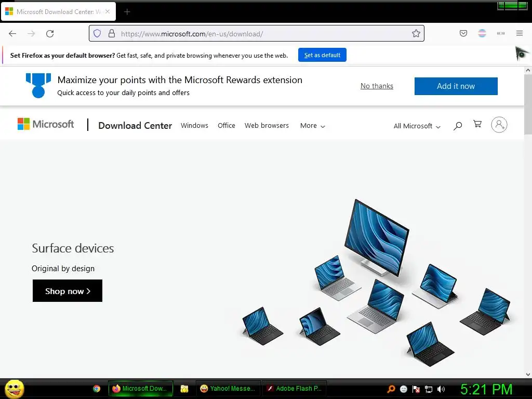Launch Chrome from the taskbar
This screenshot has width=532, height=399.
click(x=97, y=389)
